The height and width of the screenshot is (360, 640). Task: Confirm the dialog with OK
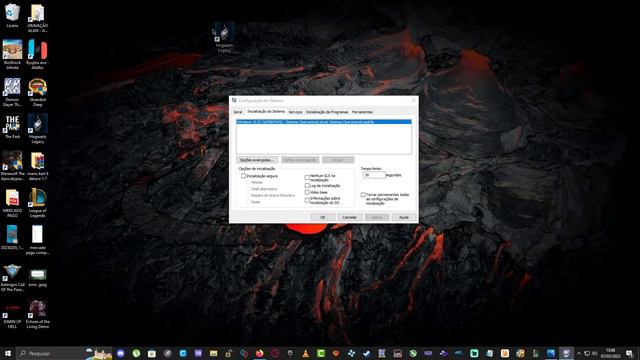(323, 217)
